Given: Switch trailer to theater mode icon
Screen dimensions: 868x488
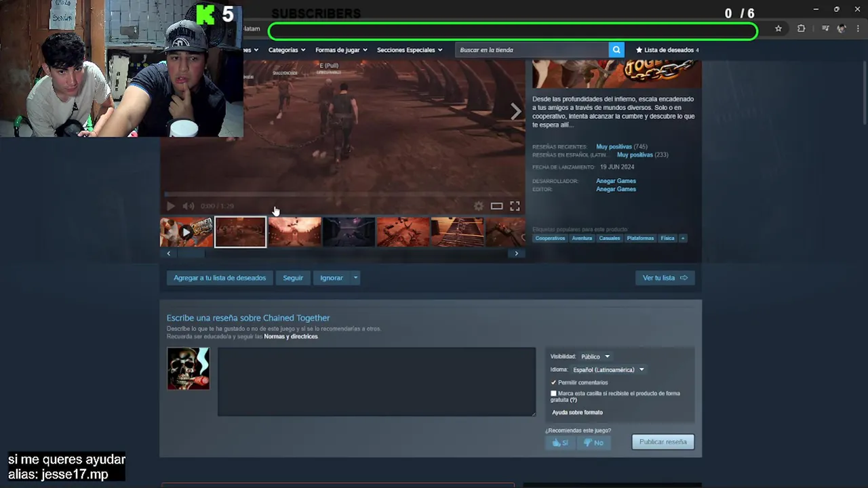Looking at the screenshot, I should click(496, 206).
